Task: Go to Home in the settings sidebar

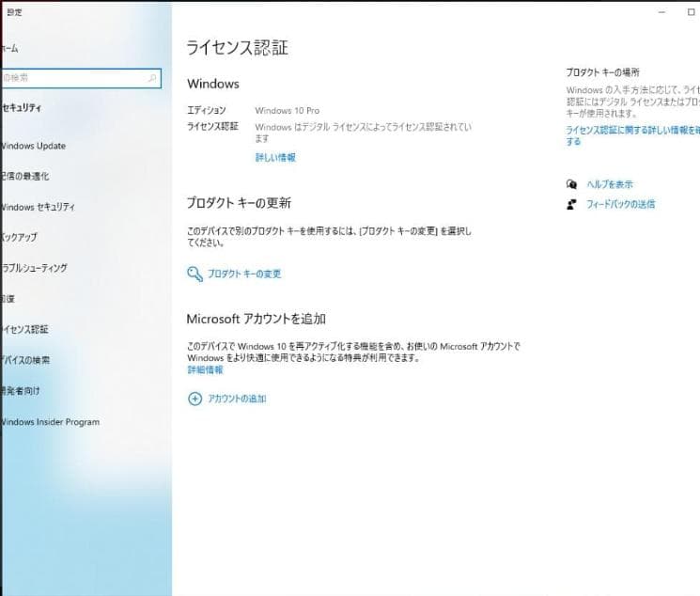Action: pyautogui.click(x=9, y=48)
